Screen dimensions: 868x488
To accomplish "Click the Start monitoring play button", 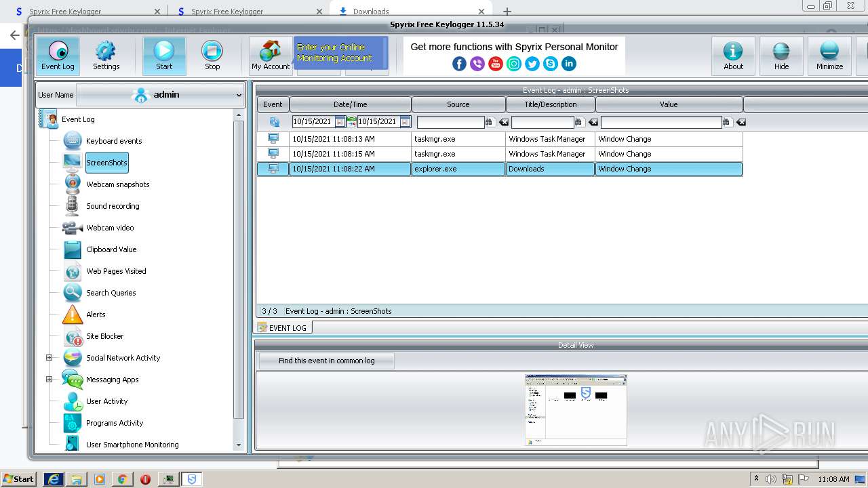I will coord(164,56).
